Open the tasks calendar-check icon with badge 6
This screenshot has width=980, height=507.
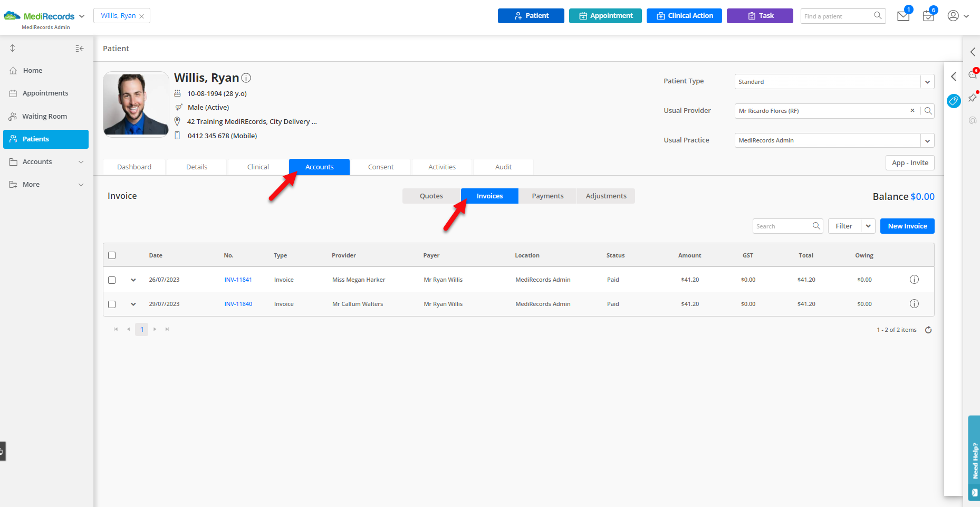(928, 16)
